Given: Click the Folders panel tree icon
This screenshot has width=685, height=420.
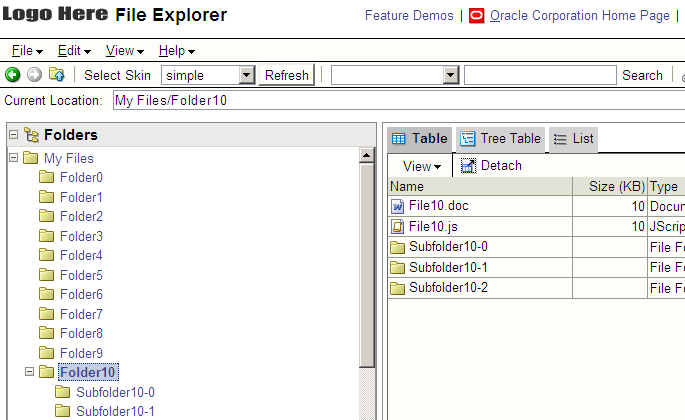Looking at the screenshot, I should (31, 135).
